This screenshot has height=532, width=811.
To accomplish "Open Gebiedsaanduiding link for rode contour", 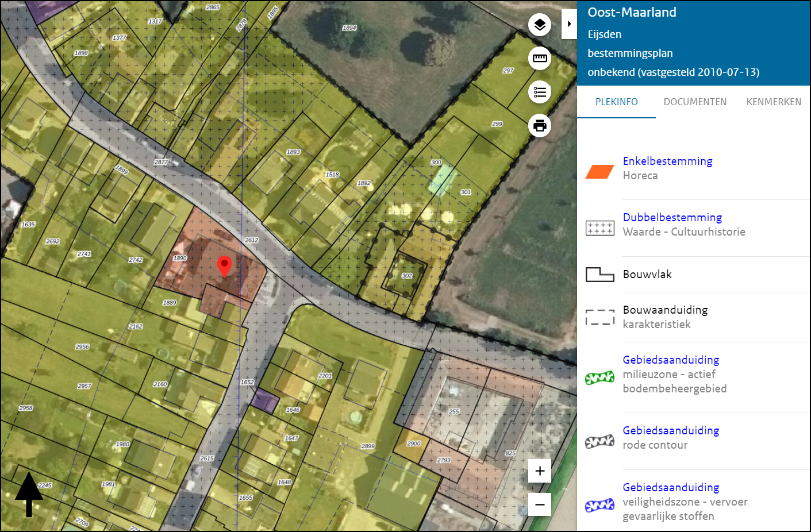I will (x=671, y=430).
